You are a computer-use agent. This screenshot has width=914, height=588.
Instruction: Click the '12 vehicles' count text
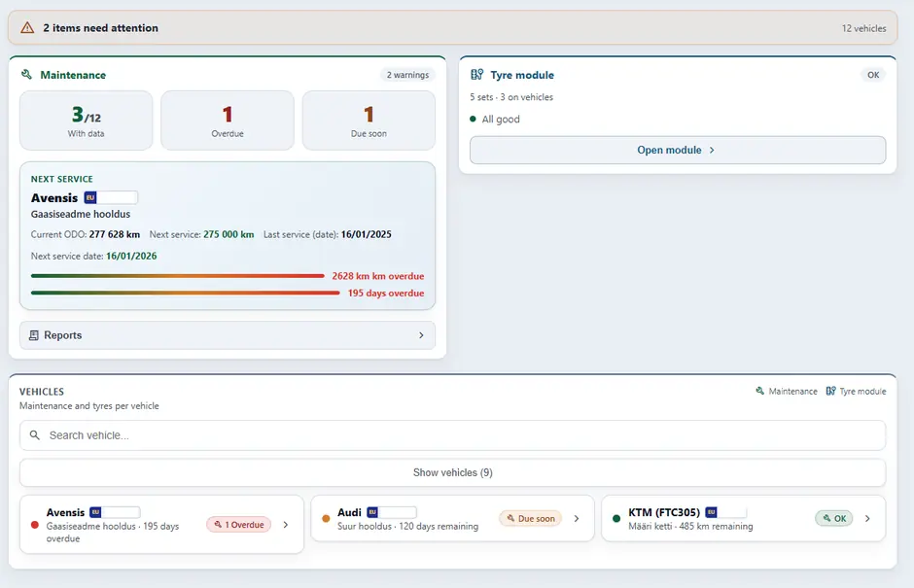[x=863, y=28]
